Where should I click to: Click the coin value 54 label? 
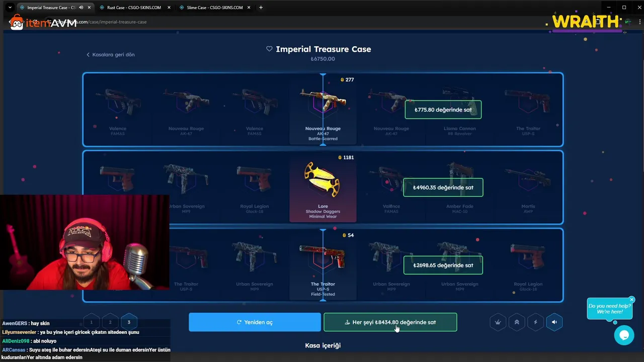[348, 235]
